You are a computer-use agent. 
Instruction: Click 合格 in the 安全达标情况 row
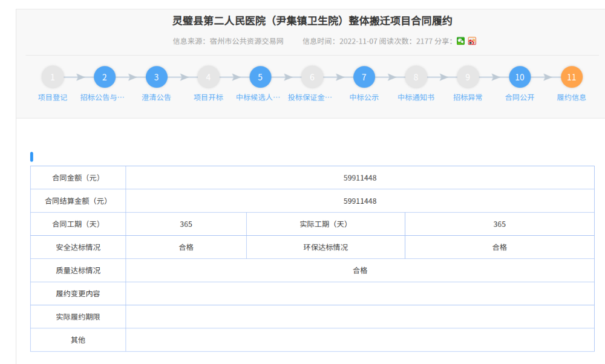pos(186,247)
